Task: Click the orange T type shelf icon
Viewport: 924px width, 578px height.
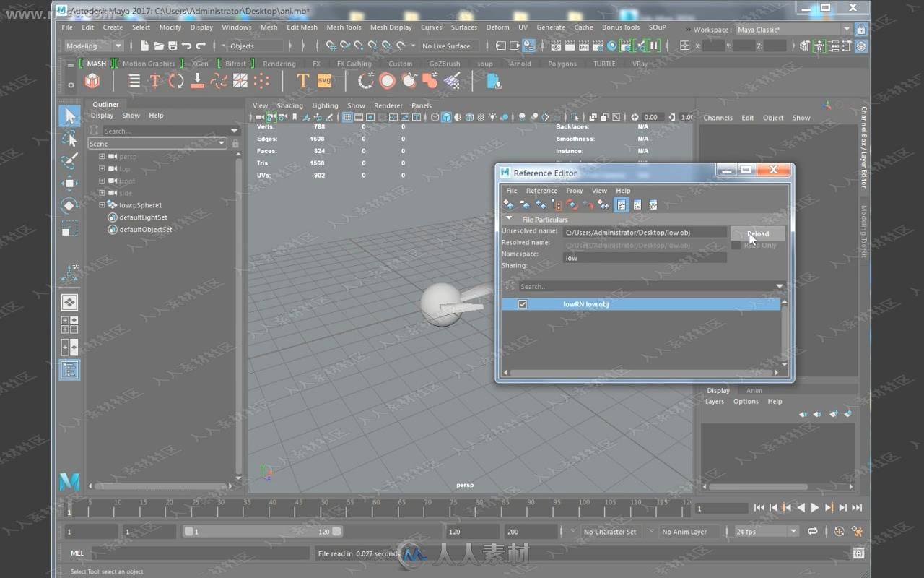Action: click(x=303, y=81)
